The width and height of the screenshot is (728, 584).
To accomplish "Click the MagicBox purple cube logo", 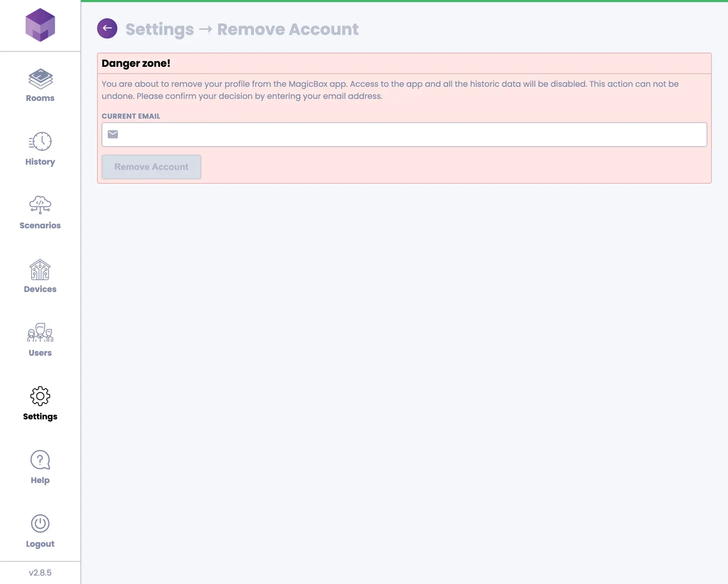I will (x=40, y=25).
